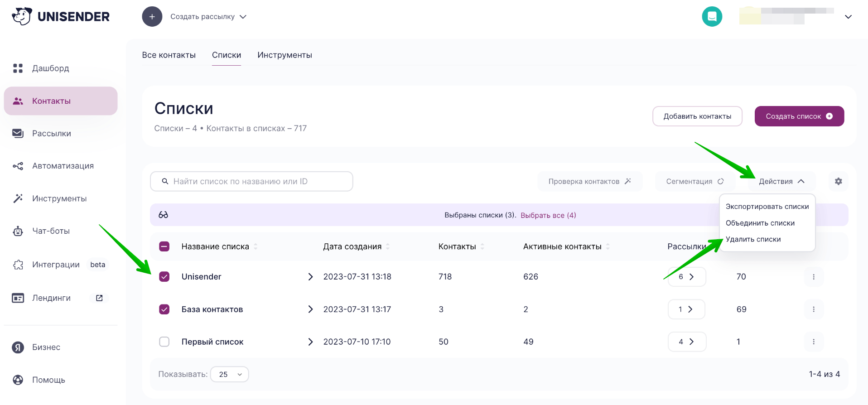Open База контактов mailings count 1 button

pyautogui.click(x=687, y=309)
